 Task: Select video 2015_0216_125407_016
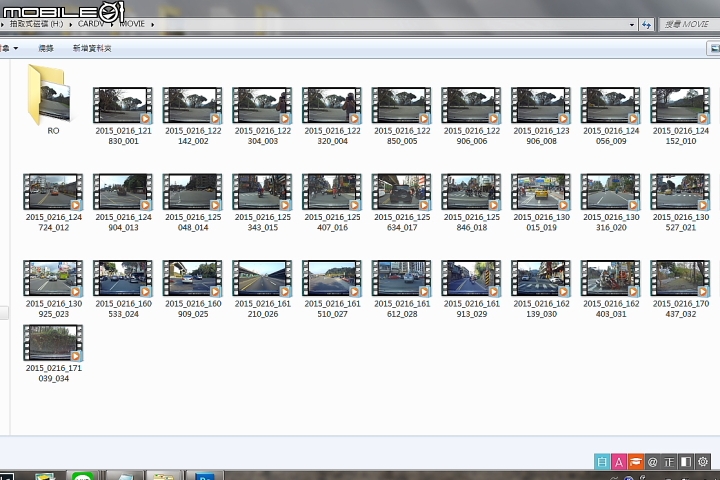332,203
